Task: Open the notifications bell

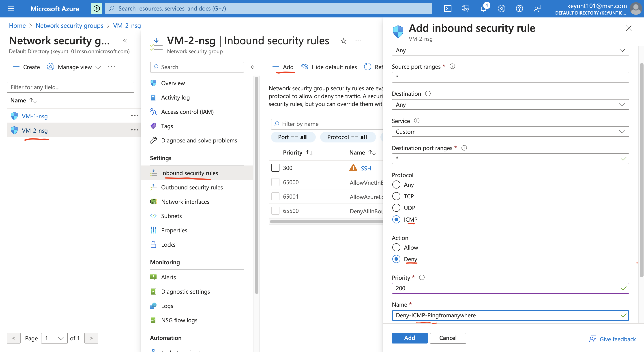Action: tap(483, 8)
